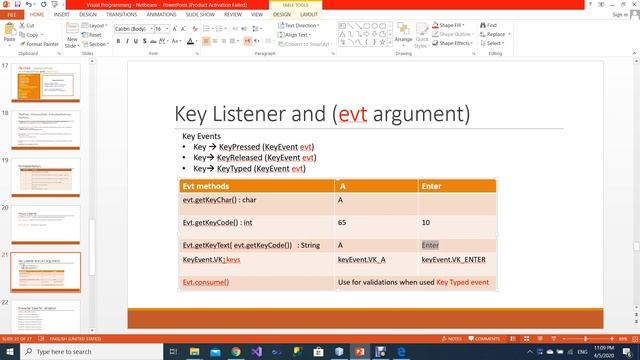Image resolution: width=640 pixels, height=360 pixels.
Task: Open the Select dropdown
Action: (x=492, y=43)
